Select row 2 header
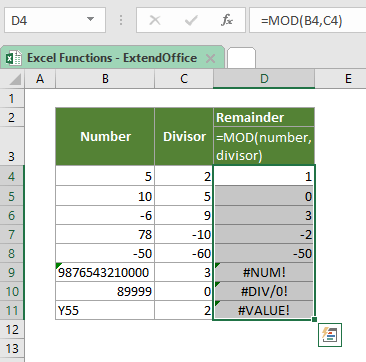The height and width of the screenshot is (362, 366). coord(12,117)
